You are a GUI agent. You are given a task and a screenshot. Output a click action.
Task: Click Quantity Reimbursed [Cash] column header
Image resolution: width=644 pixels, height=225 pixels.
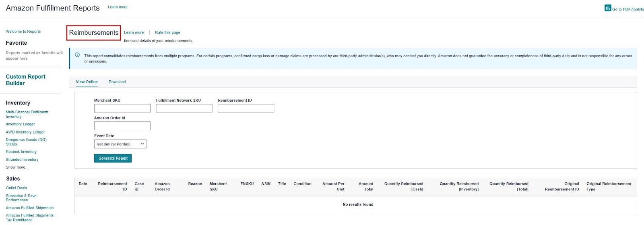404,187
